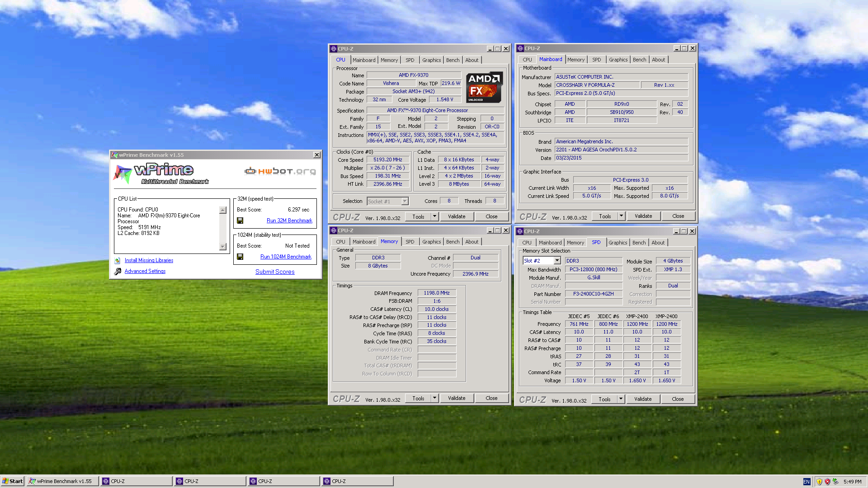
Task: Switch to CPU tab in Mainboard window
Action: (x=527, y=60)
